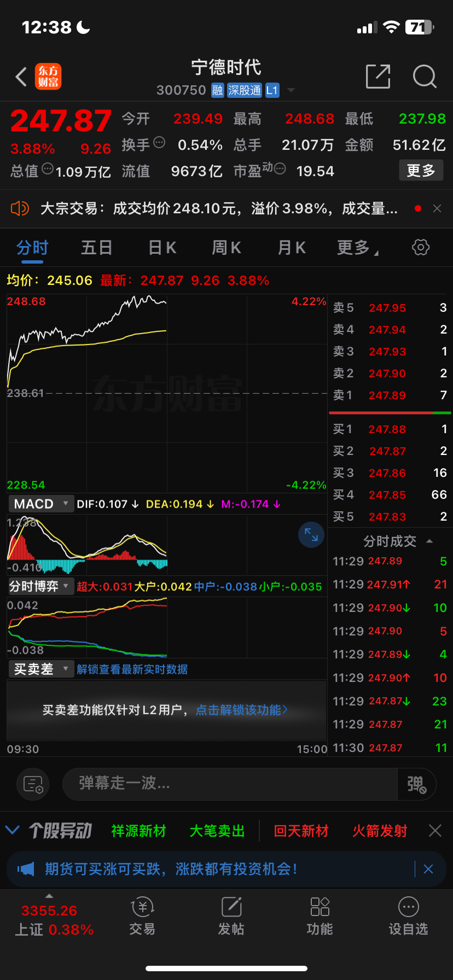Viewport: 453px width, 980px height.
Task: Tap the 换手 info circle icon
Action: [x=159, y=143]
